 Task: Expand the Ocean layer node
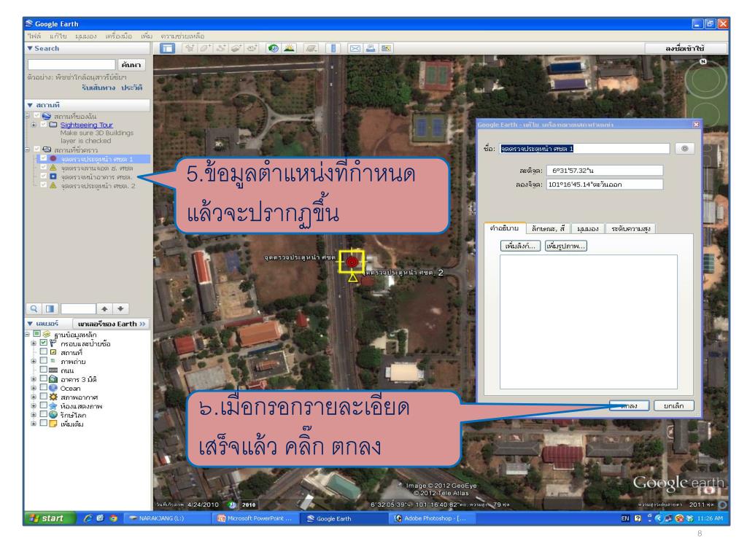point(34,388)
